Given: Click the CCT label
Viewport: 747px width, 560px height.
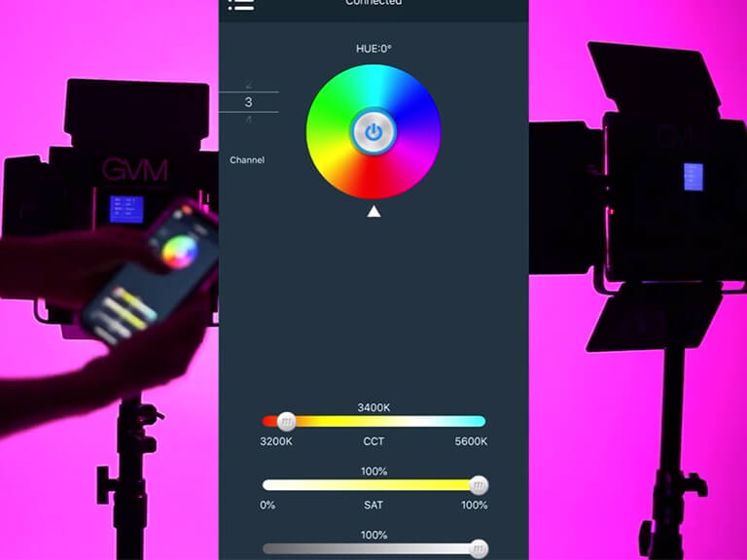Looking at the screenshot, I should (x=373, y=441).
